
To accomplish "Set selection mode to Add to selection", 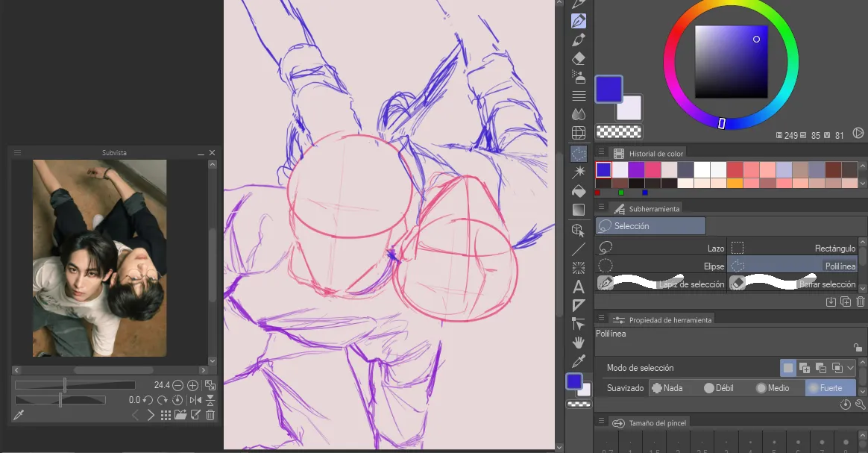I will 805,368.
